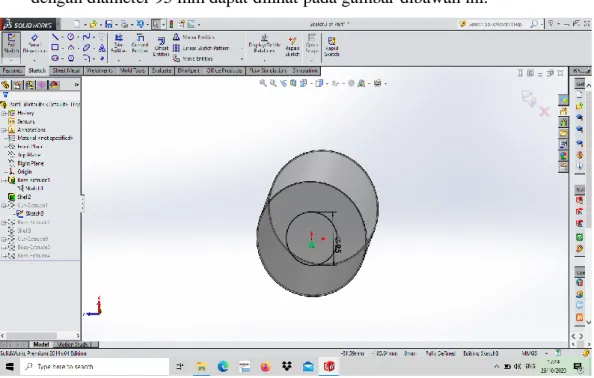Viewport: 594px width, 378px height.
Task: Click the New document icon
Action: (77, 24)
